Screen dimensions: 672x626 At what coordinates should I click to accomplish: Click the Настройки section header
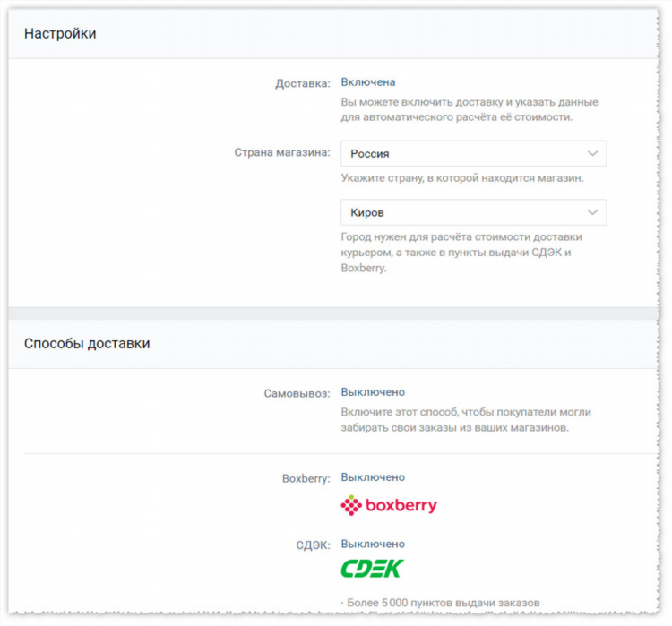tap(60, 33)
